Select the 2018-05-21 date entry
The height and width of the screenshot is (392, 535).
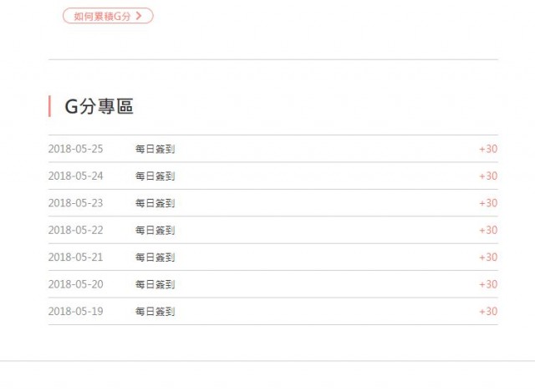pyautogui.click(x=76, y=257)
